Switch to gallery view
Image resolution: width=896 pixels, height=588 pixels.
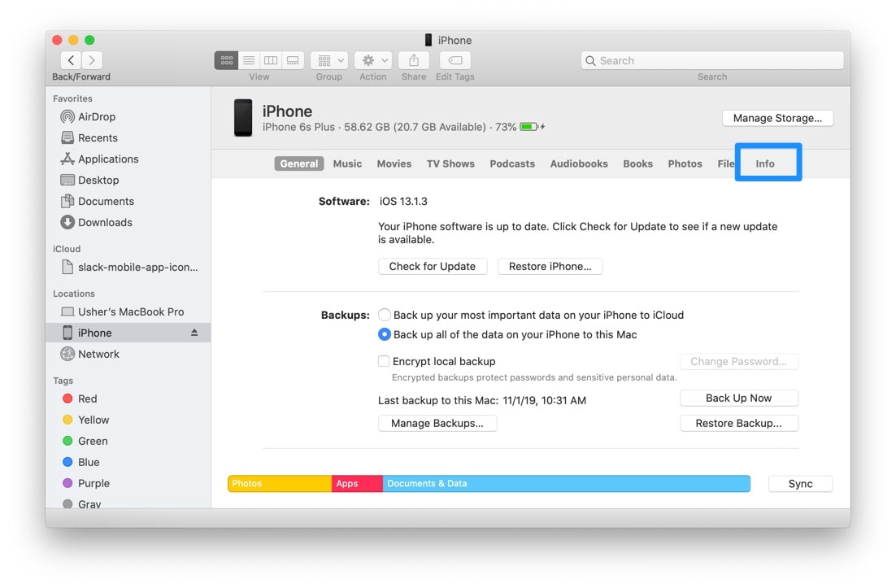tap(293, 60)
